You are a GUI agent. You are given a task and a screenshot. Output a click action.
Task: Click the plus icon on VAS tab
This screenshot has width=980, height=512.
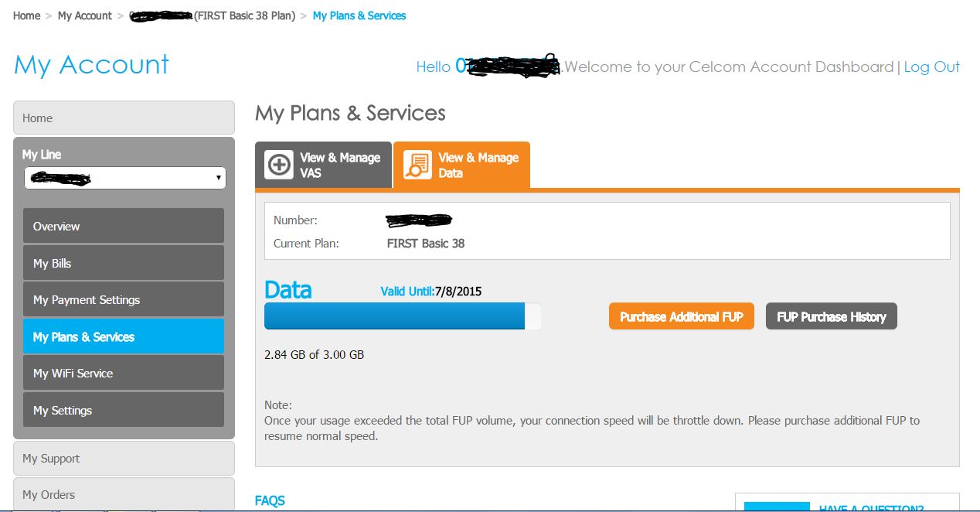279,165
